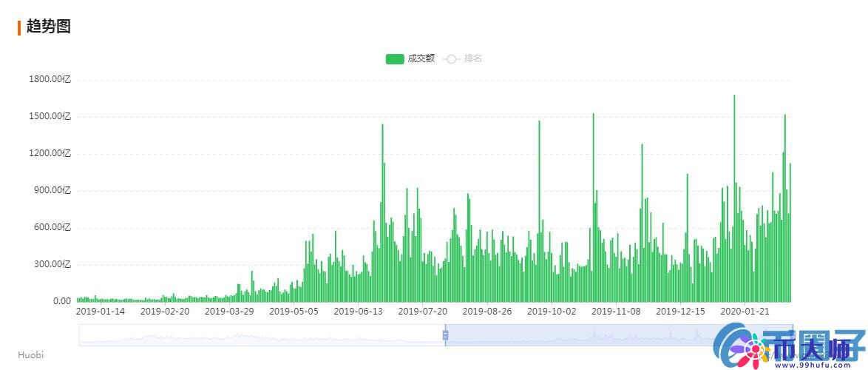Select the highlighted range of the zoom slider
The height and width of the screenshot is (370, 868).
[619, 334]
